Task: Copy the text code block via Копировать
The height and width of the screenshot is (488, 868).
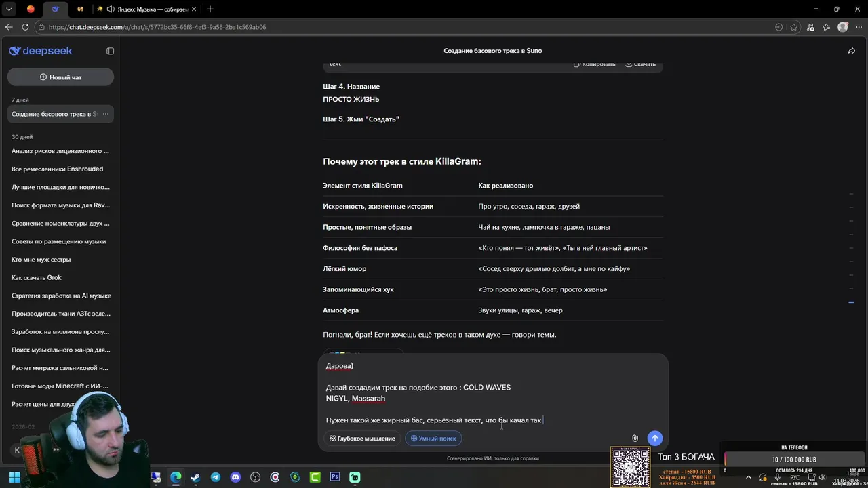Action: point(595,64)
